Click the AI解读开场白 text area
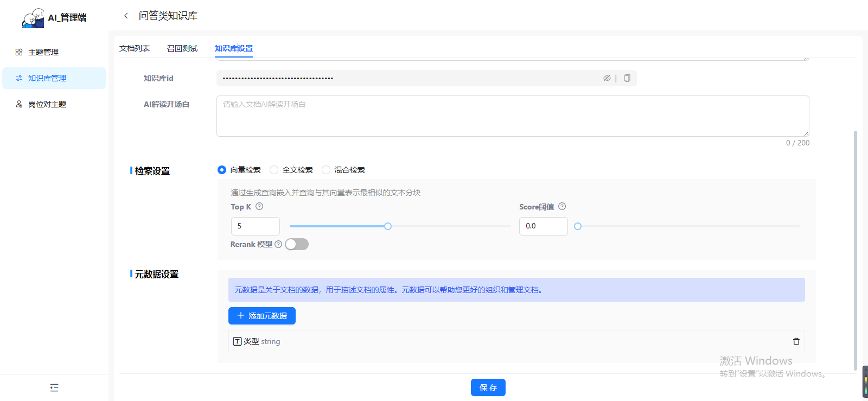The image size is (868, 401). click(512, 116)
